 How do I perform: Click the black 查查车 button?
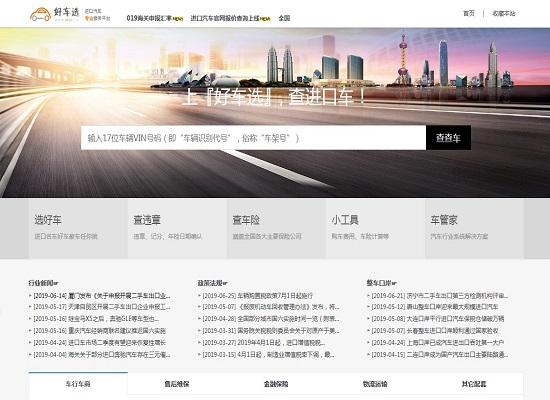click(448, 138)
